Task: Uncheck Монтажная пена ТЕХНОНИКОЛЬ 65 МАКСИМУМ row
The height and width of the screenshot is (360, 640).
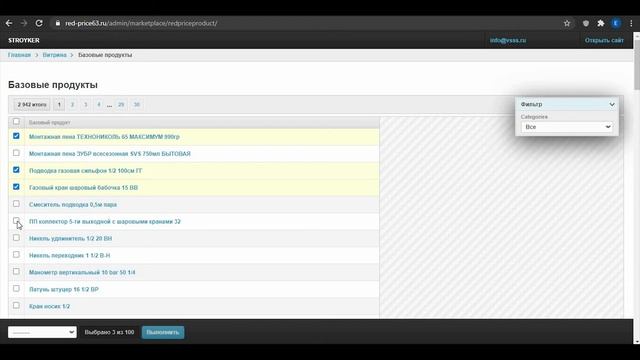Action: point(16,136)
